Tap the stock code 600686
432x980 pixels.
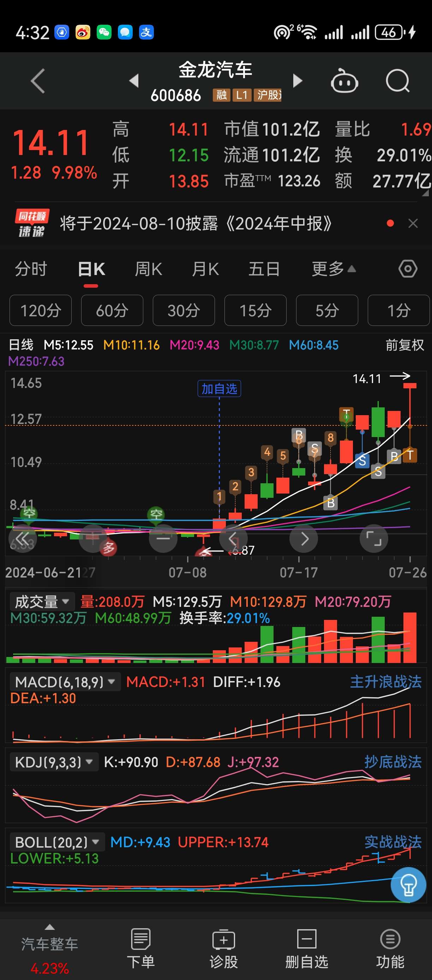coord(176,95)
